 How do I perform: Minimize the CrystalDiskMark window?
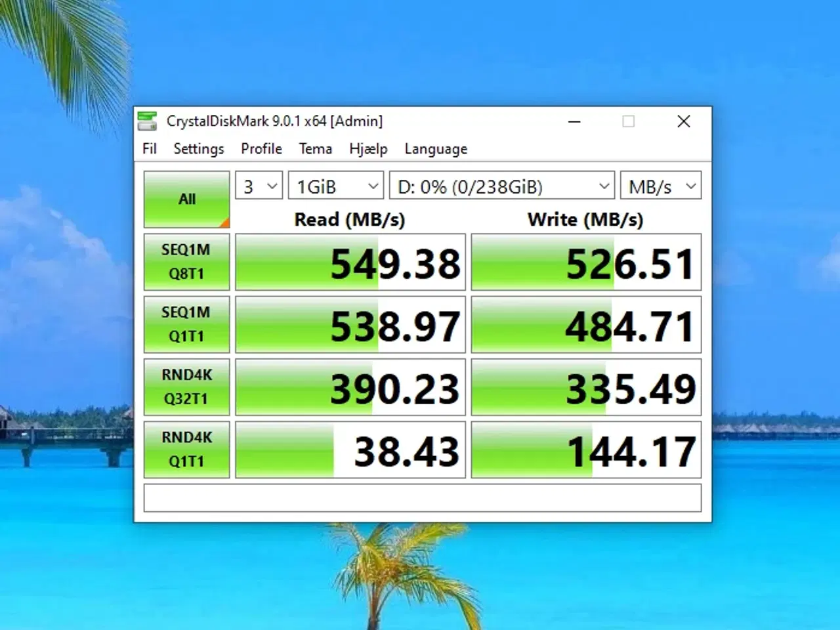[574, 121]
